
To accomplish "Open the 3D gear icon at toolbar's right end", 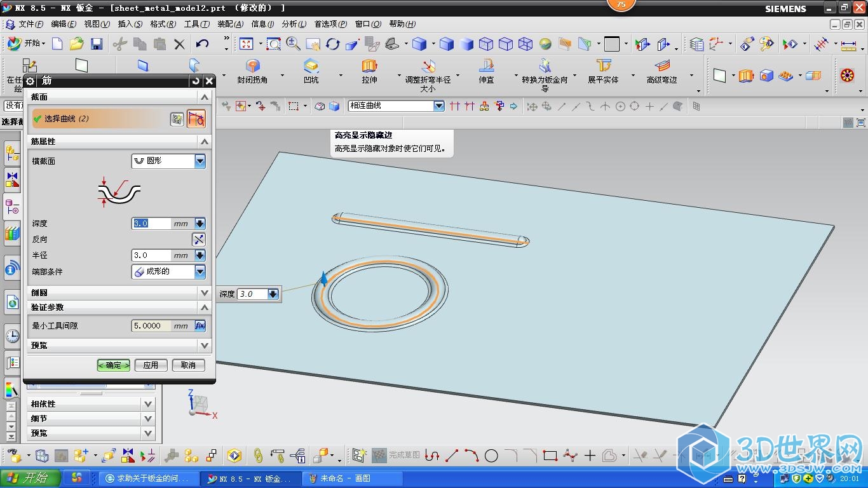I will pos(847,76).
